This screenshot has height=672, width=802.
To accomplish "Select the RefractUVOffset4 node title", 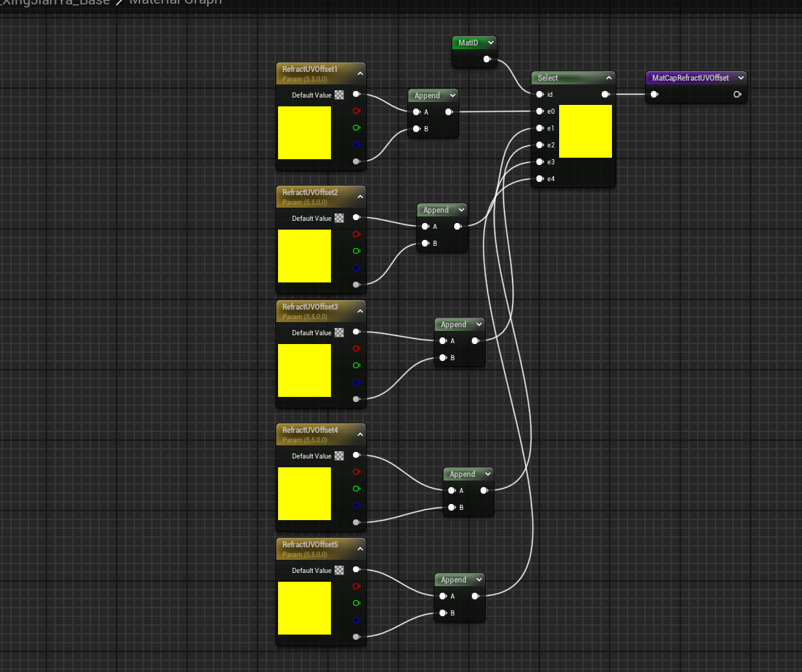I will (310, 430).
